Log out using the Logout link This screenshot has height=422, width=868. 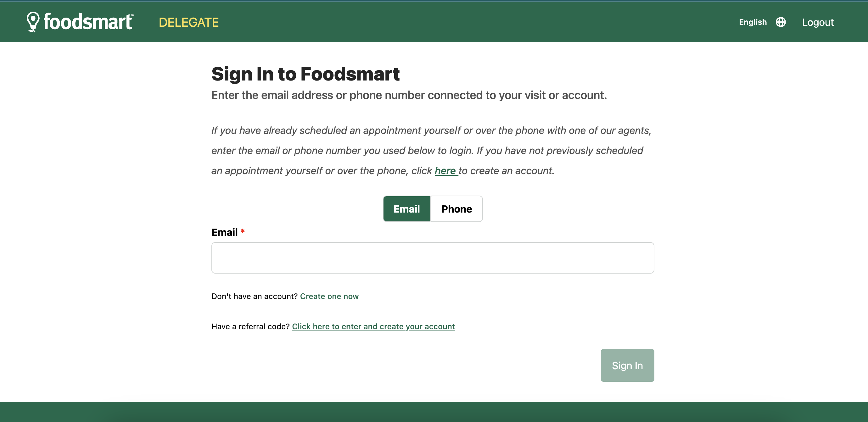point(817,23)
